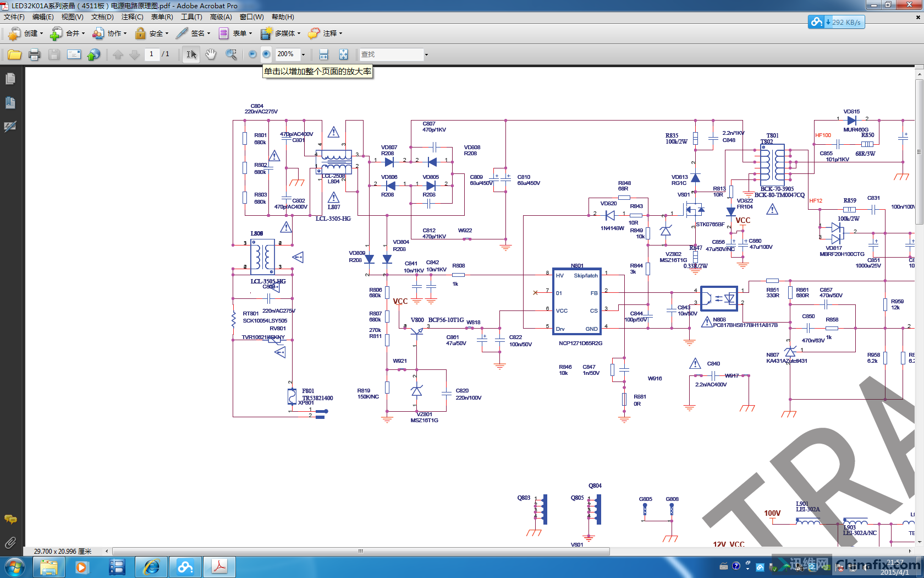
Task: Click the 200% zoom value field
Action: click(x=288, y=54)
